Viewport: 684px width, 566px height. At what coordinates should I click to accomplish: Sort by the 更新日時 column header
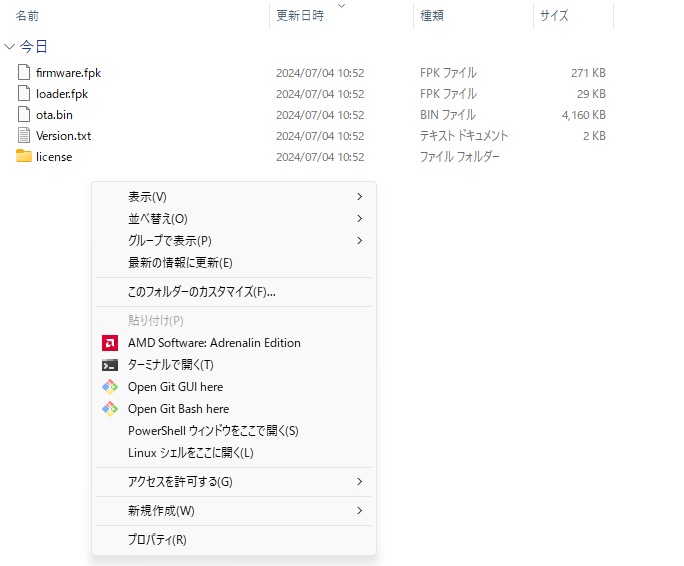tap(300, 16)
